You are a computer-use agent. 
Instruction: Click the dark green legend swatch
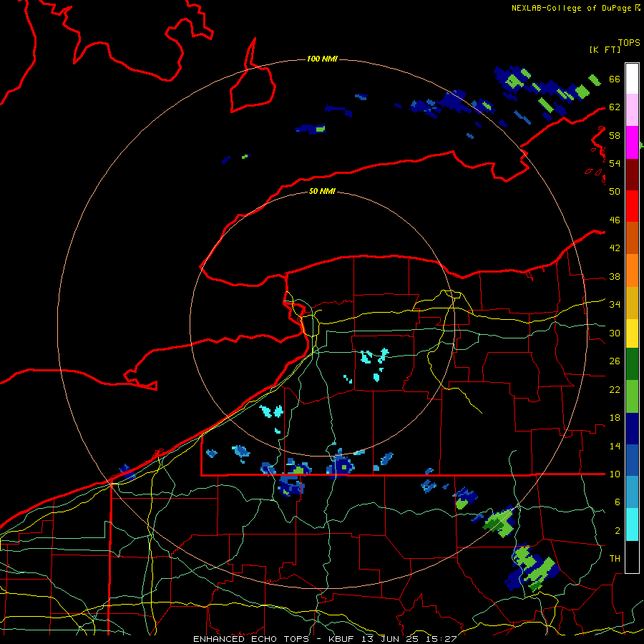(x=632, y=364)
